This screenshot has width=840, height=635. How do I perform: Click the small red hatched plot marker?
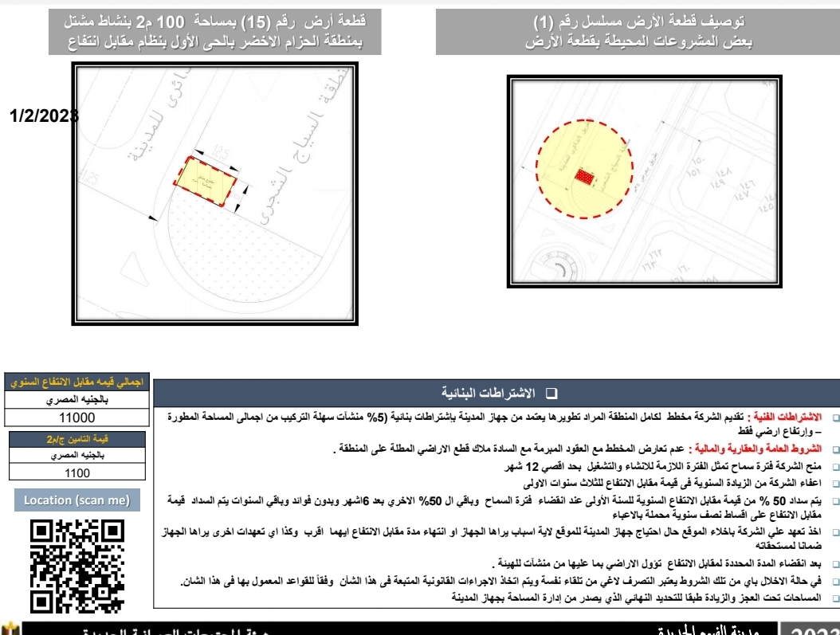586,177
